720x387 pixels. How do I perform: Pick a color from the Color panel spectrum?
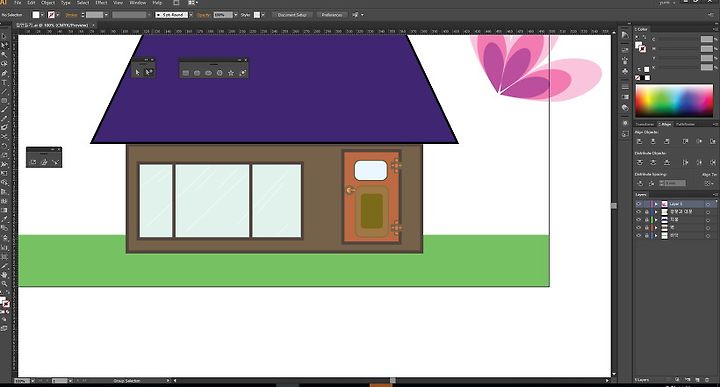[674, 101]
